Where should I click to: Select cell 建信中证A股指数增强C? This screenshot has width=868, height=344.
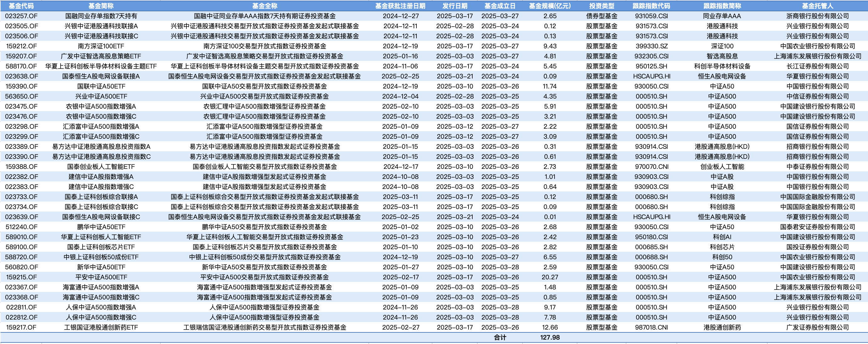tap(101, 187)
